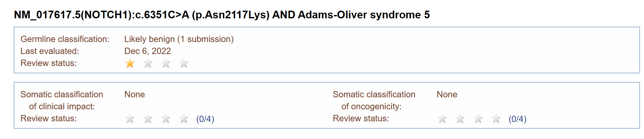644x139 pixels.
Task: Click 'None' value for clinical impact classification
Action: point(135,94)
